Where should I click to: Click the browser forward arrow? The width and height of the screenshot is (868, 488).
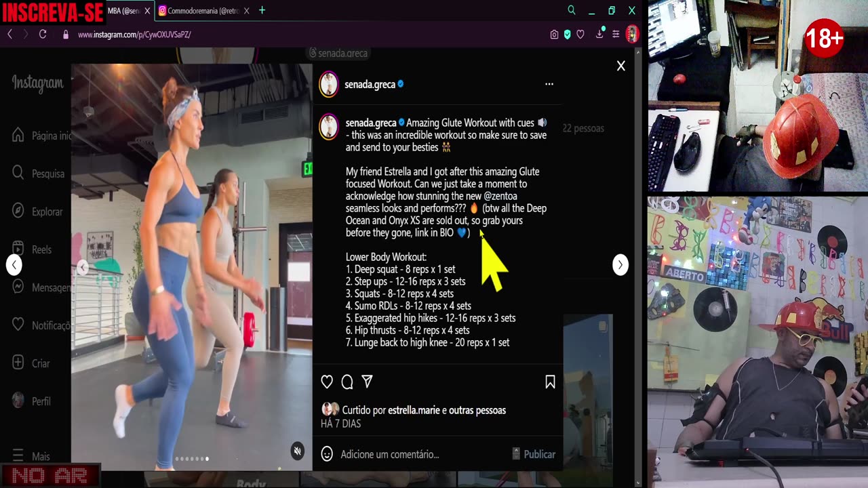(x=26, y=34)
